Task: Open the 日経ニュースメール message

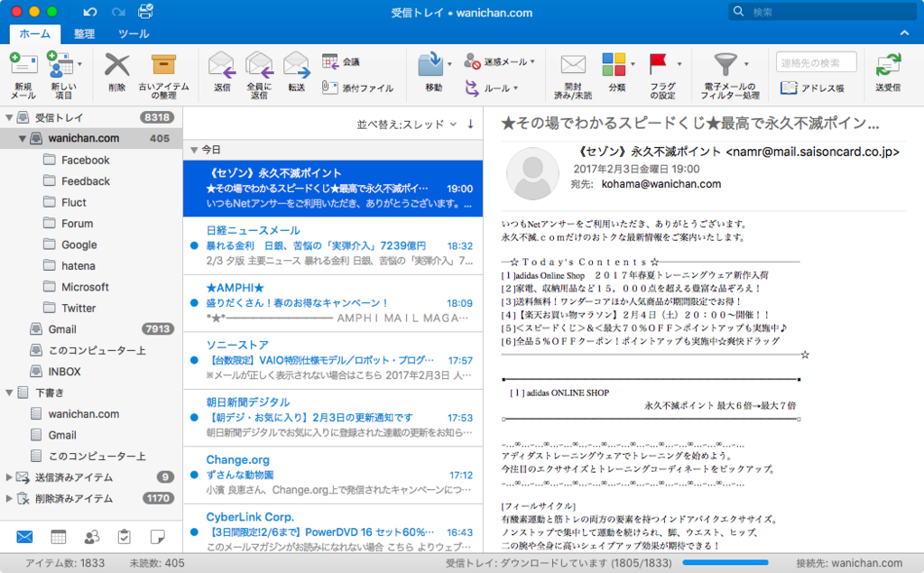Action: coord(333,245)
